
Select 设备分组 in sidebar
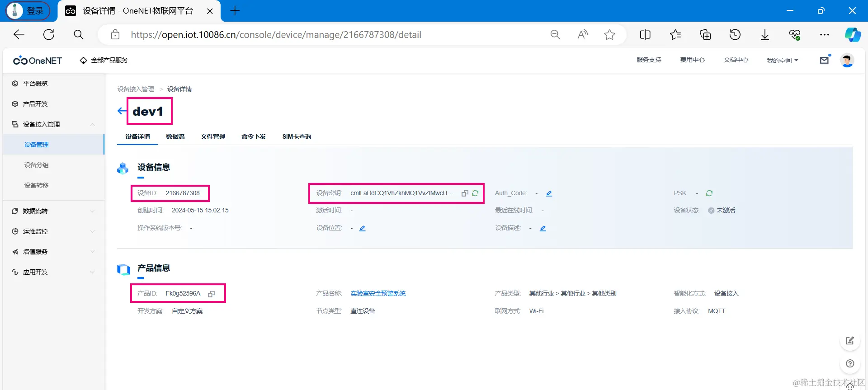pyautogui.click(x=36, y=165)
